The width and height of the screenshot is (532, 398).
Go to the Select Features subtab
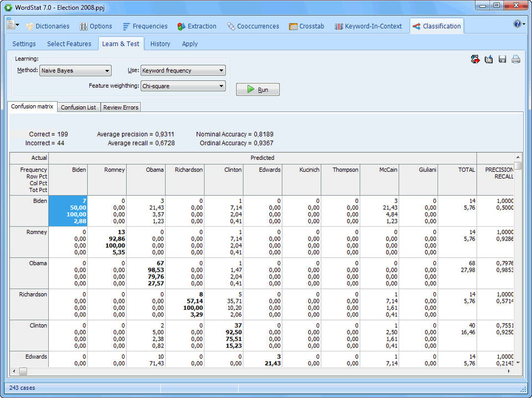(69, 44)
